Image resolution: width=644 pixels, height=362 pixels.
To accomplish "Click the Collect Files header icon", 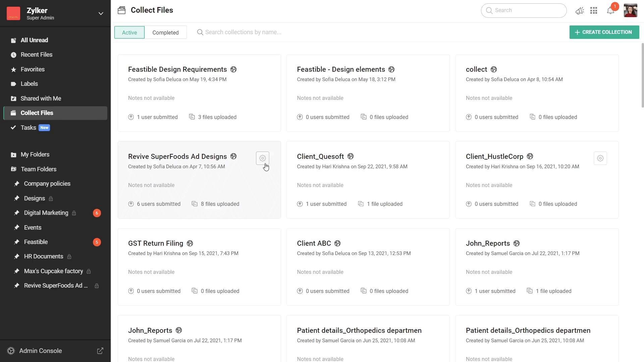I will pyautogui.click(x=121, y=10).
